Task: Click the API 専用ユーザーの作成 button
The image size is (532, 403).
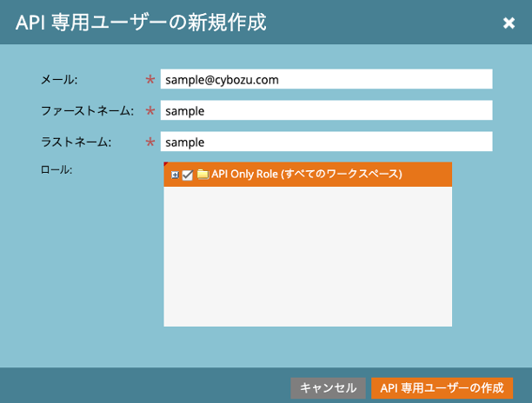Action: 442,387
